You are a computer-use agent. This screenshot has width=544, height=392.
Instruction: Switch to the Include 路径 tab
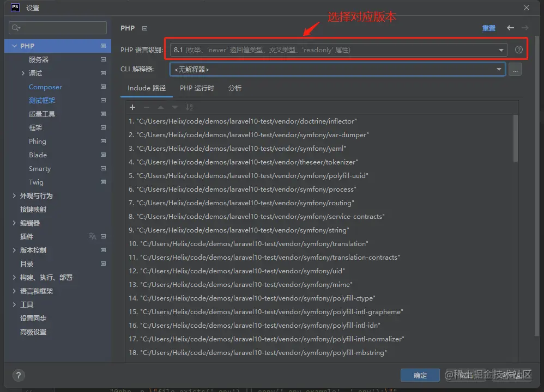coord(147,88)
